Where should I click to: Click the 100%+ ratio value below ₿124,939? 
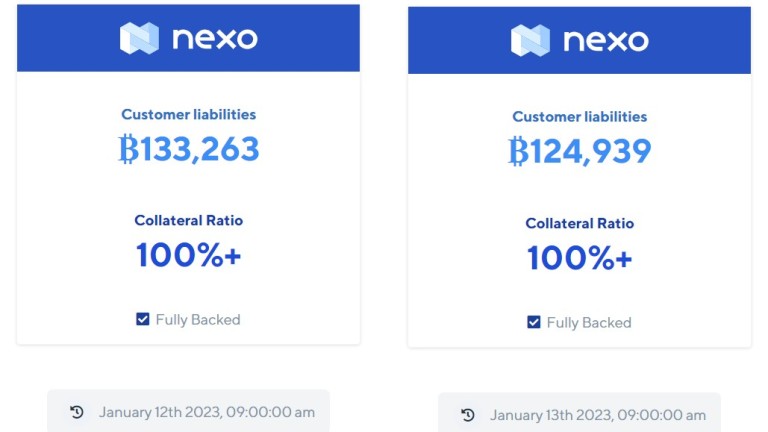point(579,258)
